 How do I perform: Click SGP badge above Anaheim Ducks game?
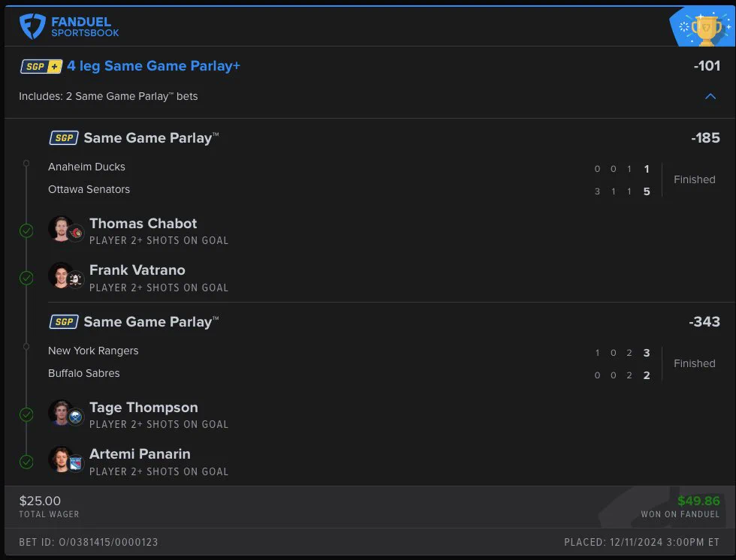(64, 138)
